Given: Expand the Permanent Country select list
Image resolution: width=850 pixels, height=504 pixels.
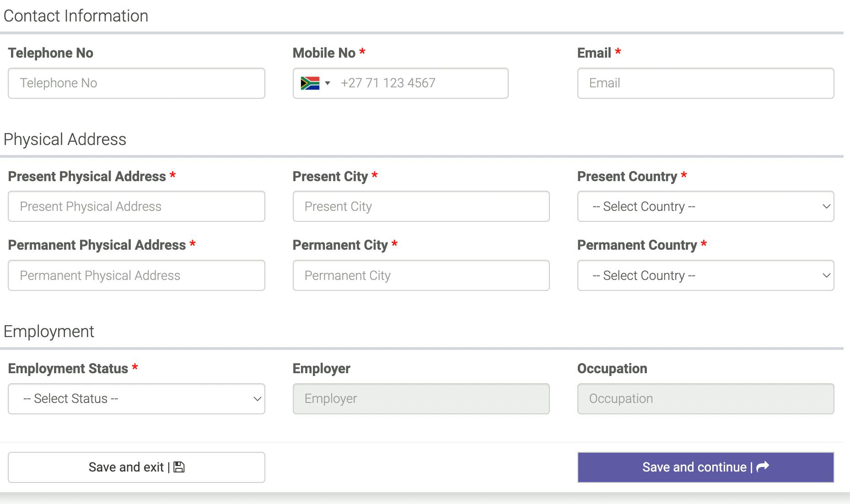Looking at the screenshot, I should pos(705,275).
